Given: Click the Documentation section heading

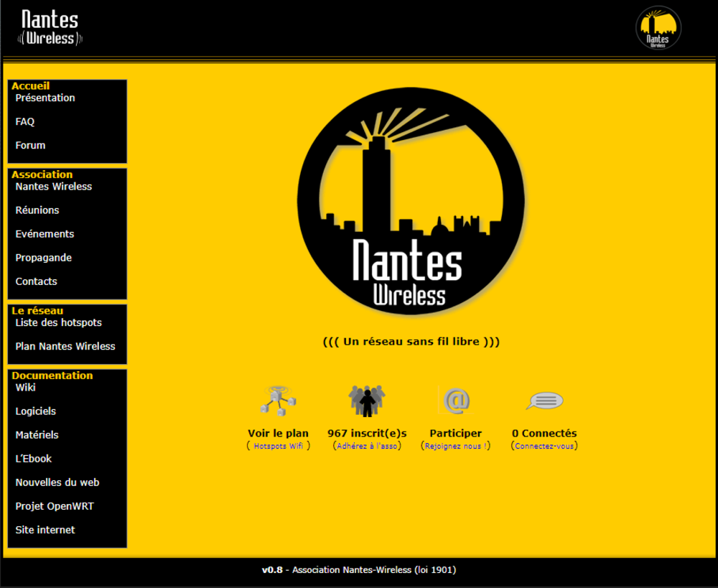Looking at the screenshot, I should click(x=52, y=375).
